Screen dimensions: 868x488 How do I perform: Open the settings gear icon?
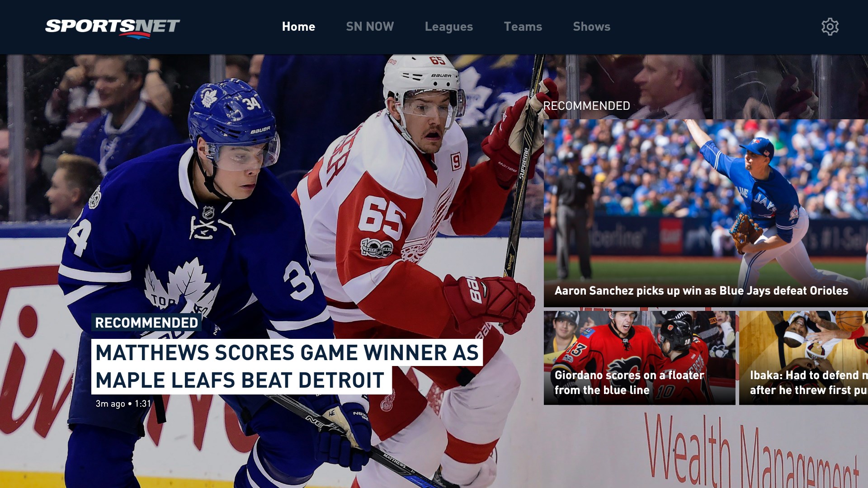point(830,27)
